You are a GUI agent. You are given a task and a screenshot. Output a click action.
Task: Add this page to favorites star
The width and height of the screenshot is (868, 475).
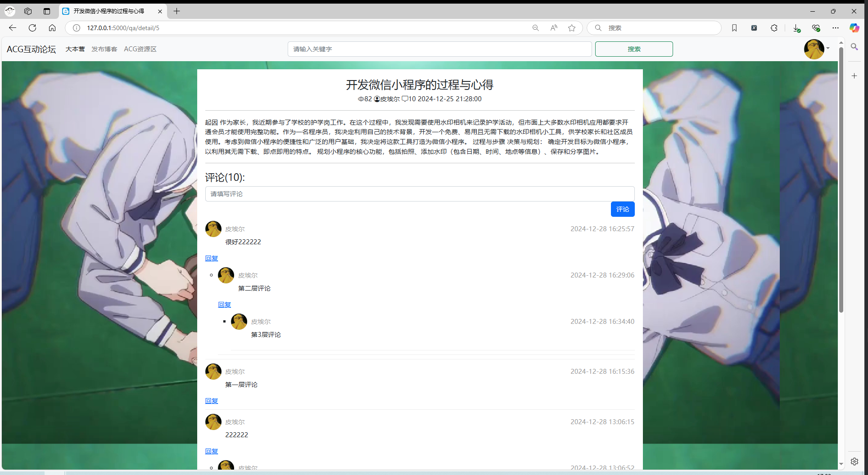pyautogui.click(x=572, y=28)
